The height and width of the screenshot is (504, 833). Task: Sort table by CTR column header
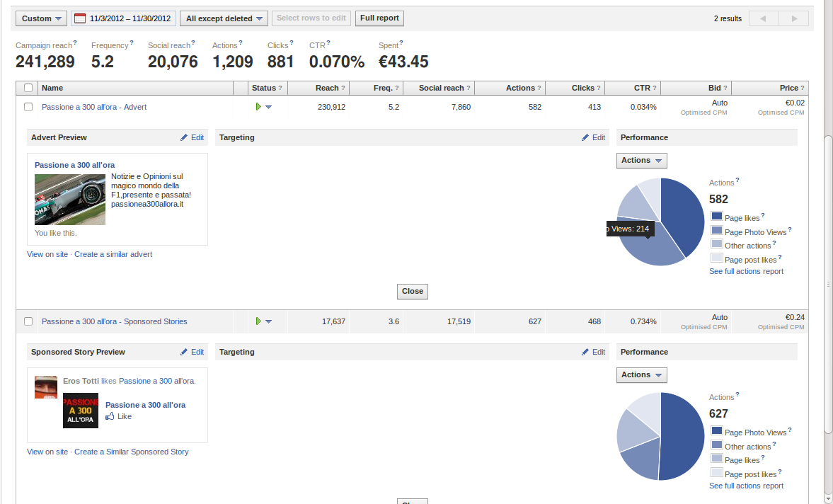tap(641, 88)
